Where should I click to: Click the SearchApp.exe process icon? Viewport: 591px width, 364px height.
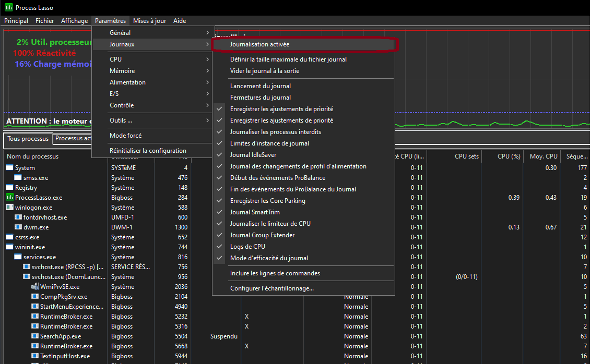(x=35, y=336)
